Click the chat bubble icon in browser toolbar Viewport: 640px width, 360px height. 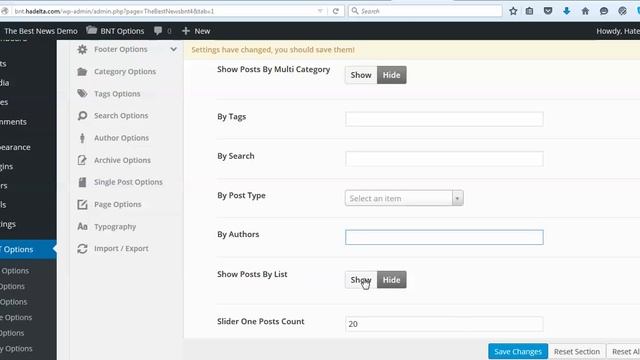(604, 11)
